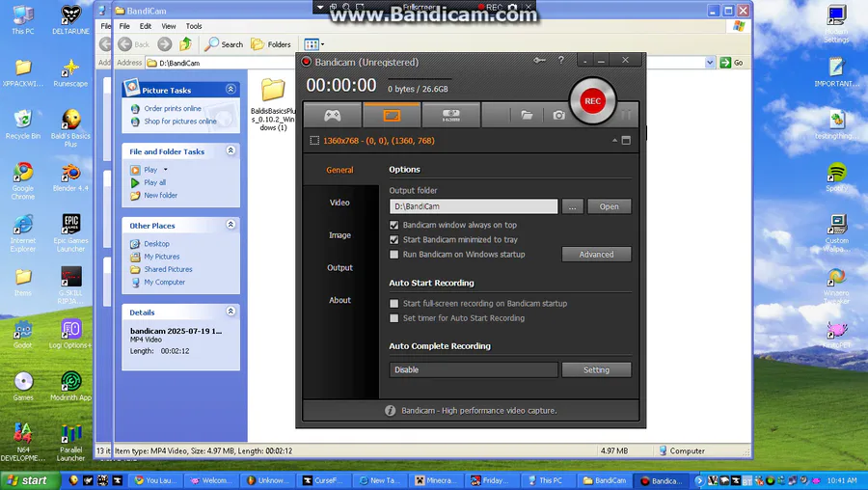Screen dimensions: 868x490
Task: Click the rectangle area selection icon
Action: click(x=314, y=141)
